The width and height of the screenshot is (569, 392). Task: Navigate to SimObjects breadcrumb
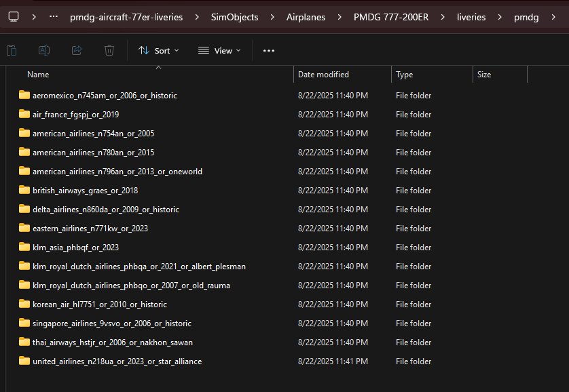[234, 17]
